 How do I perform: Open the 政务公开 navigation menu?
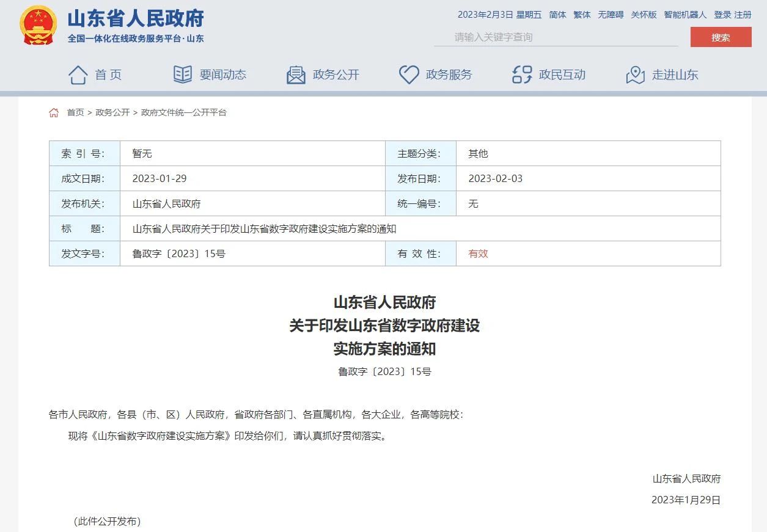[336, 75]
